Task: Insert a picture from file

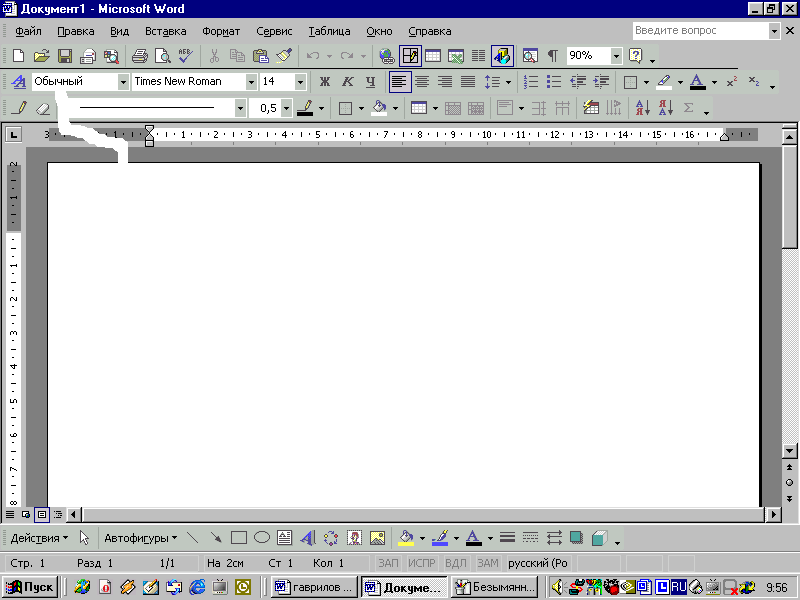Action: pyautogui.click(x=377, y=538)
